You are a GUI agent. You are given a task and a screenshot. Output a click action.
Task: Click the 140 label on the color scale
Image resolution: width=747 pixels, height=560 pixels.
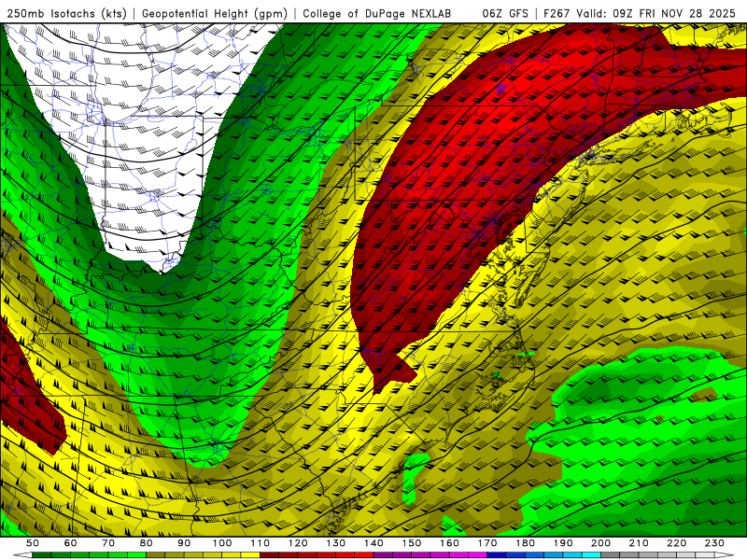tap(373, 543)
